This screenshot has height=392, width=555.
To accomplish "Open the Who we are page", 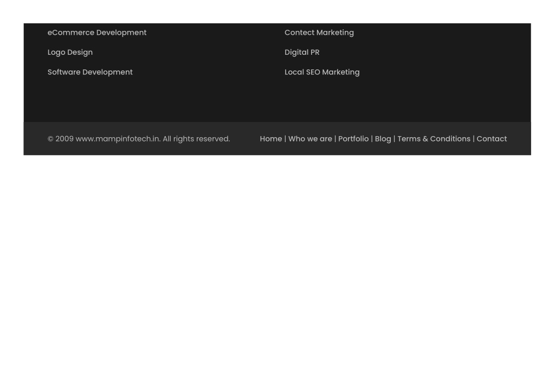I will coord(310,139).
